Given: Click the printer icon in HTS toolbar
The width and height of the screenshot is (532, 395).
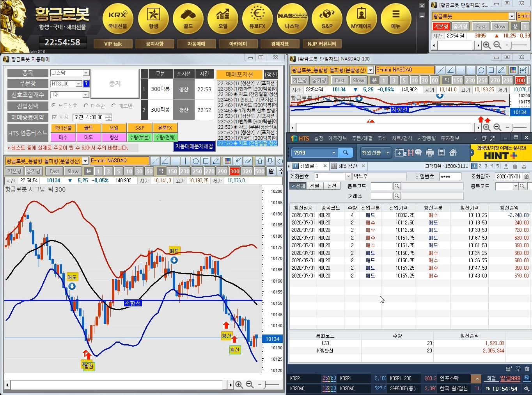Looking at the screenshot, I should 430,153.
